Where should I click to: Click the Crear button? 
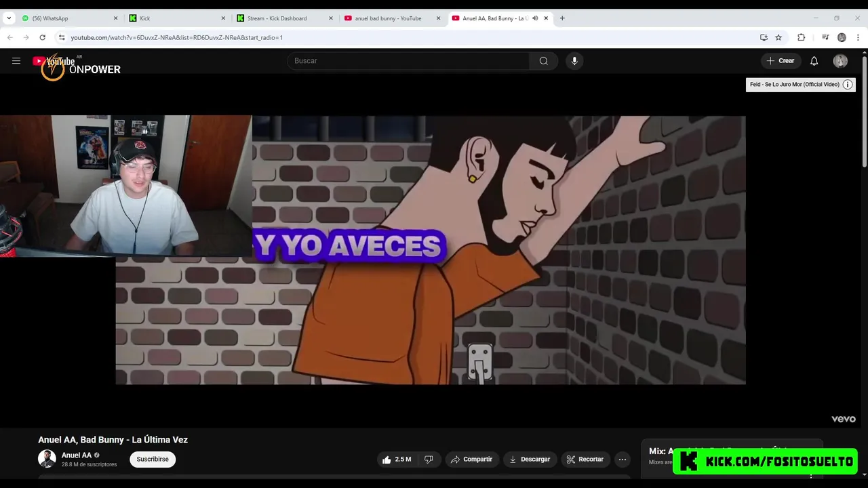click(781, 61)
